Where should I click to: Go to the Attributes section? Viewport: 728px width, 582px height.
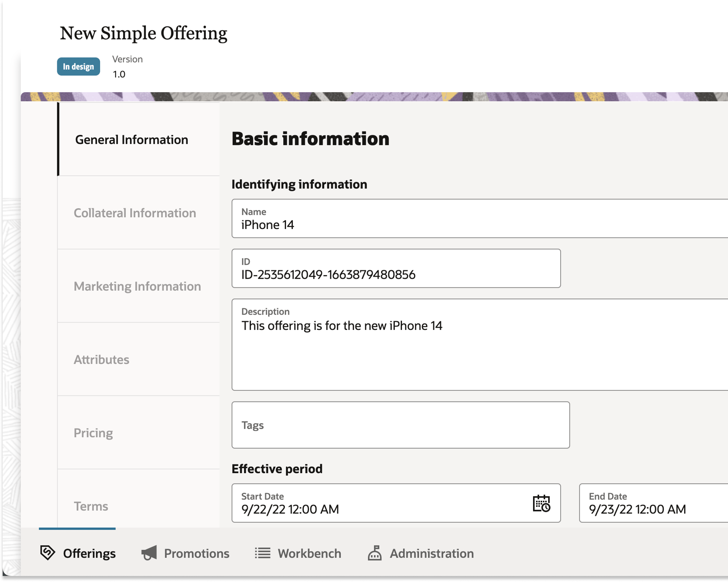[101, 359]
